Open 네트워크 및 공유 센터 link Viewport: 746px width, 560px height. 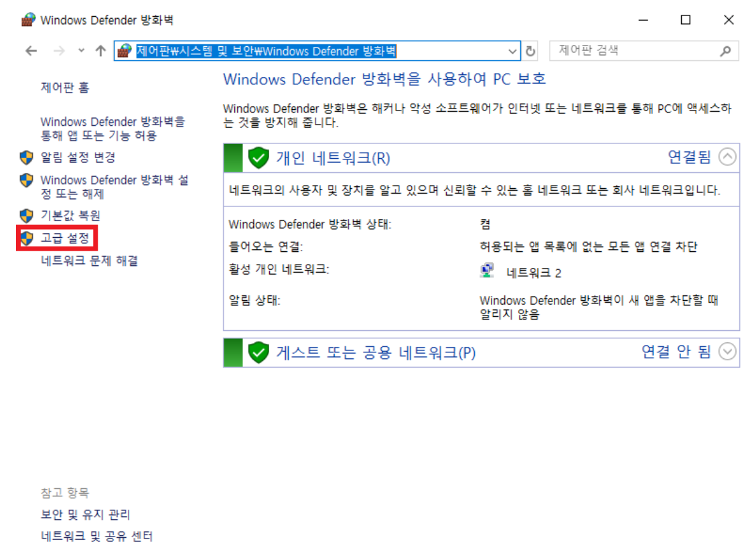point(97,536)
